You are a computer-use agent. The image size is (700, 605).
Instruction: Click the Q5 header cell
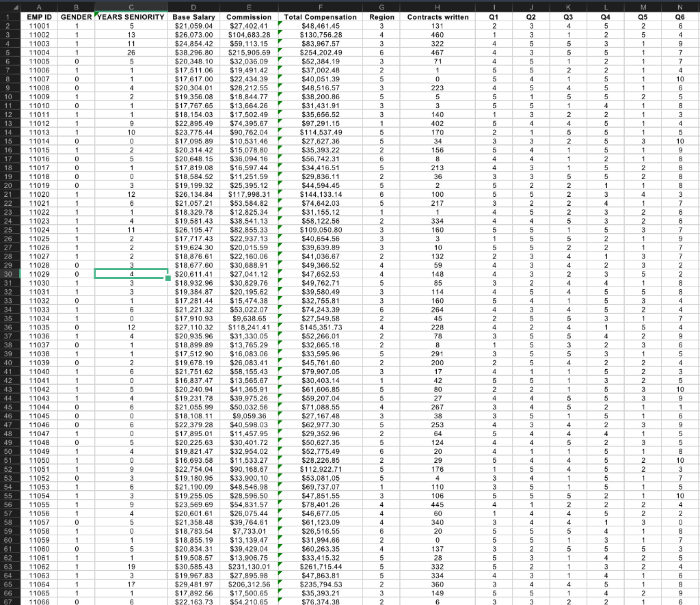[643, 17]
